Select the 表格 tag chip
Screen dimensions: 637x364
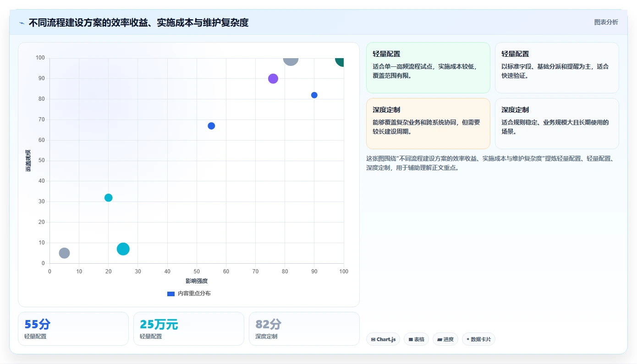(416, 339)
